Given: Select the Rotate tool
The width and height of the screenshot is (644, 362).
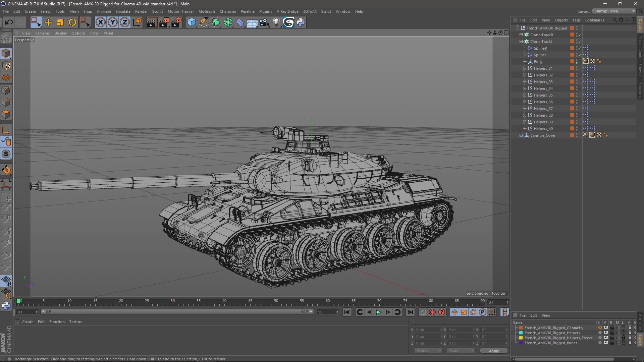Looking at the screenshot, I should point(72,22).
